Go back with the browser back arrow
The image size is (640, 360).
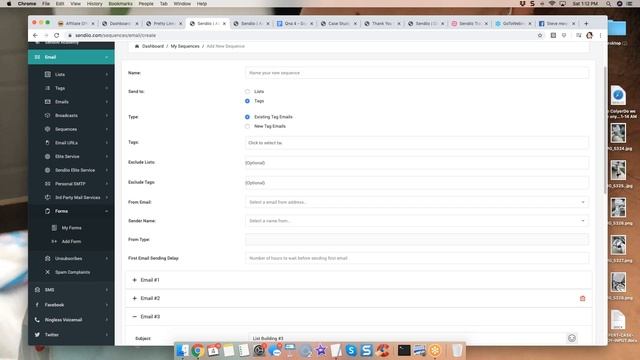point(35,36)
